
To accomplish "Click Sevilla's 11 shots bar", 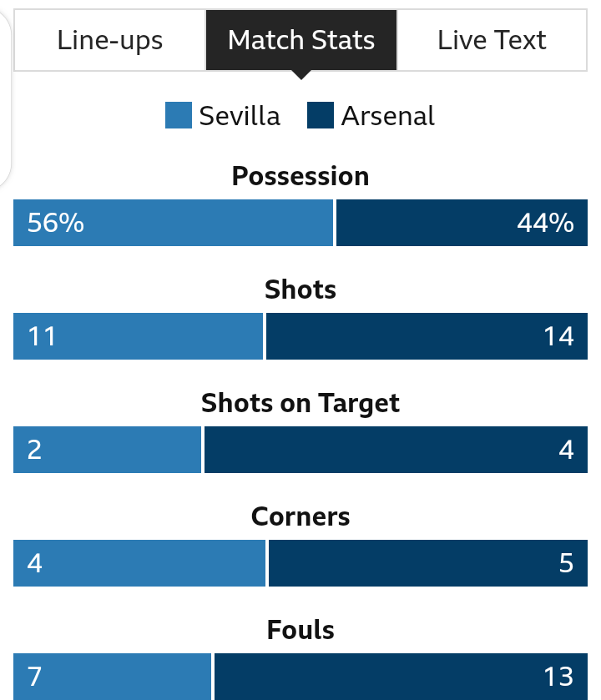I will coord(138,336).
